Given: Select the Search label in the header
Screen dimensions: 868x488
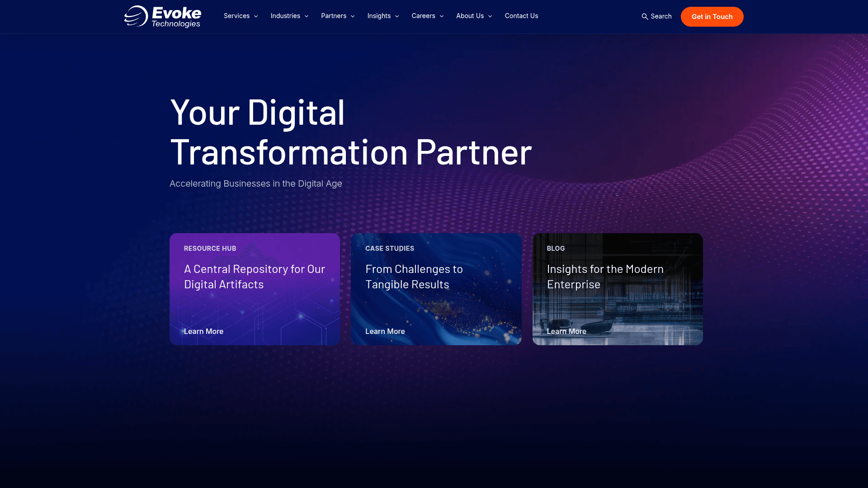Looking at the screenshot, I should click(x=660, y=16).
